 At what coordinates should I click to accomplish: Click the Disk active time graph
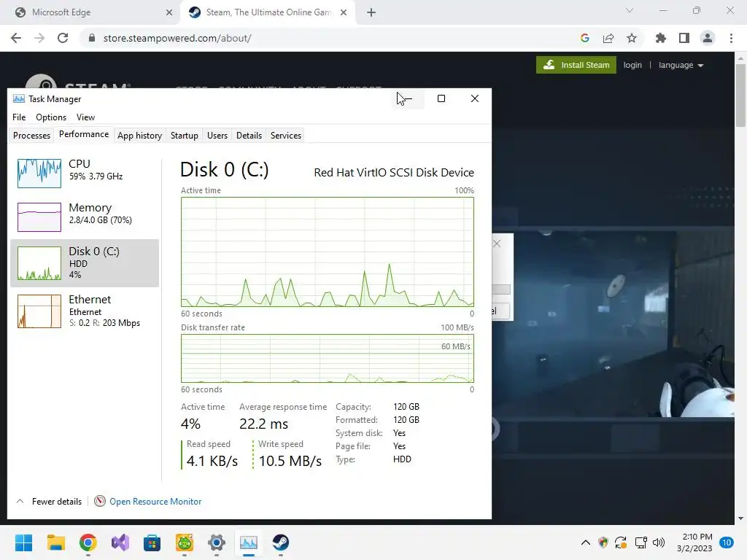[x=328, y=252]
